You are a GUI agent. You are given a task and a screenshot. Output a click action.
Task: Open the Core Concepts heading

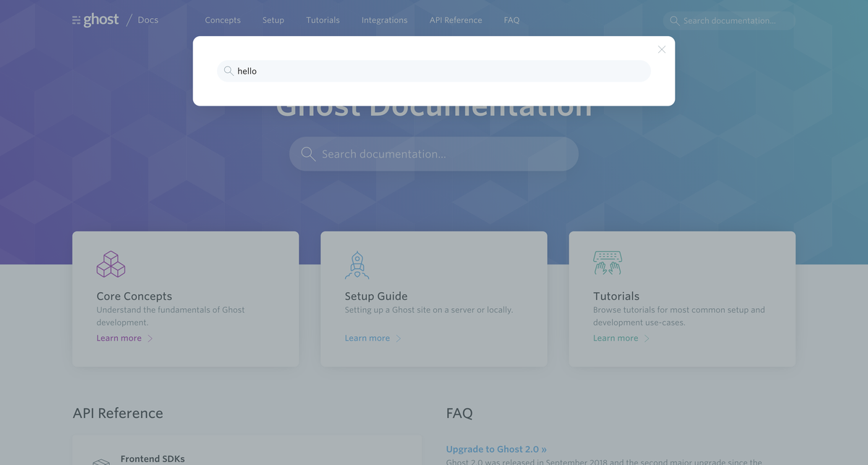pos(135,296)
